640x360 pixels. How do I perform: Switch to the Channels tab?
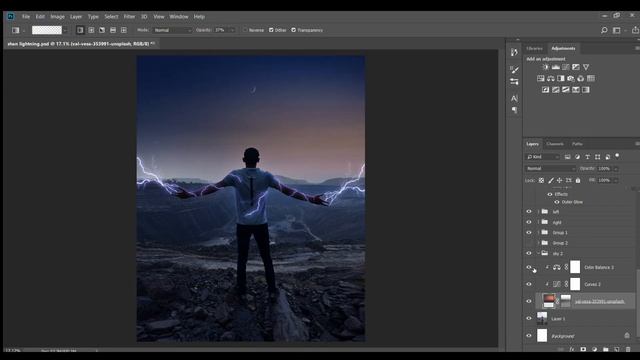click(555, 144)
